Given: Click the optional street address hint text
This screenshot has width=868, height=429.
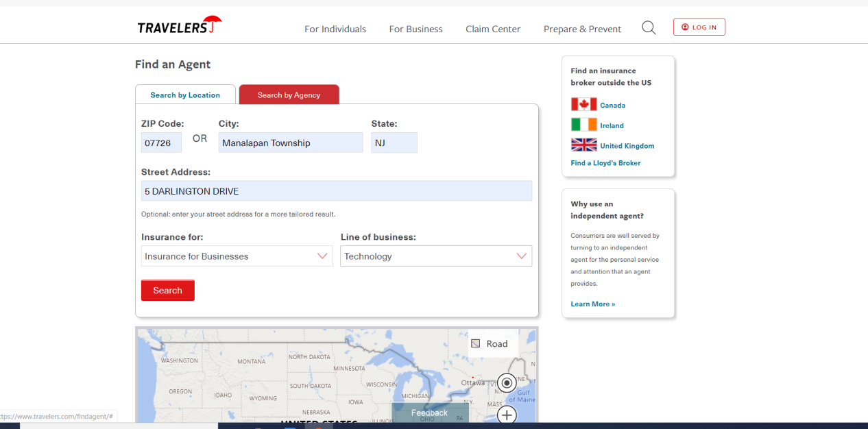Looking at the screenshot, I should click(239, 214).
